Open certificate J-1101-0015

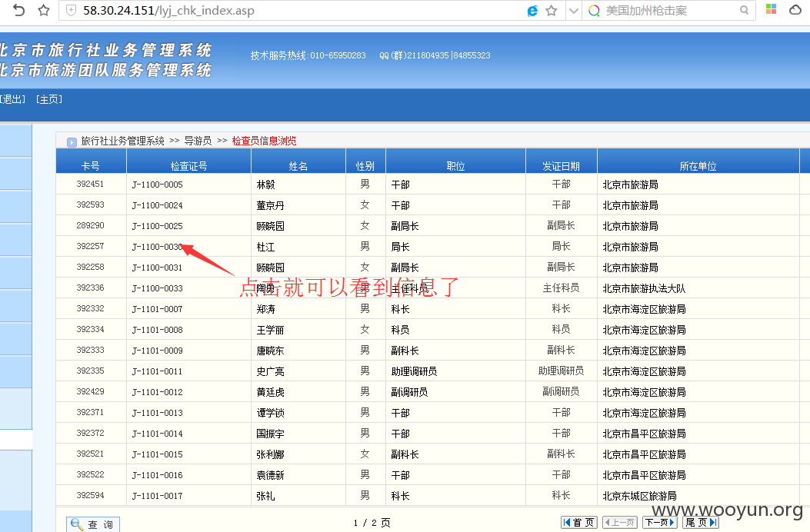pos(158,454)
